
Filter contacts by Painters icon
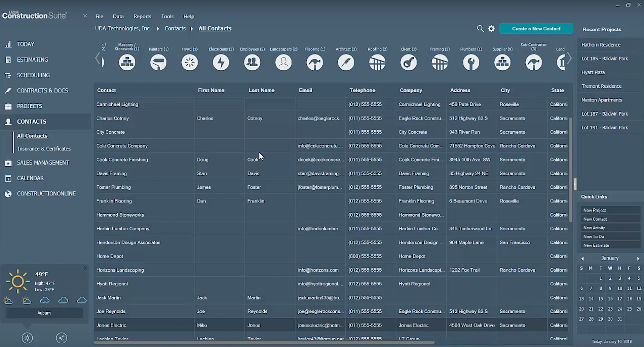158,62
